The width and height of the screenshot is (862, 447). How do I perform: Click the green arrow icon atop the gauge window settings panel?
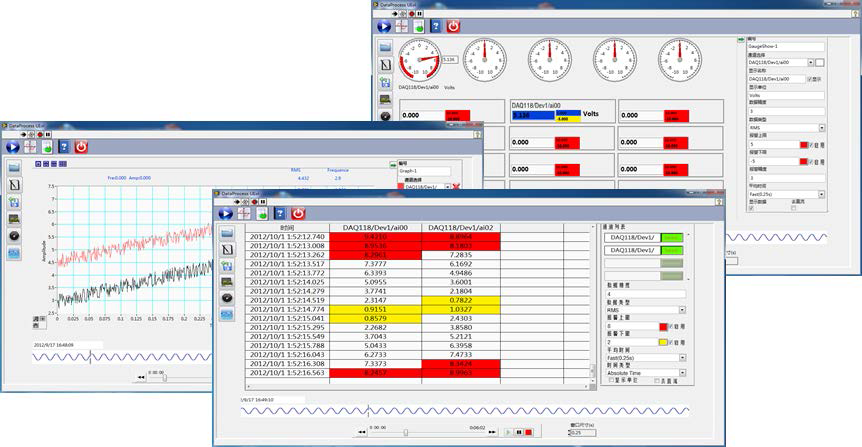741,40
